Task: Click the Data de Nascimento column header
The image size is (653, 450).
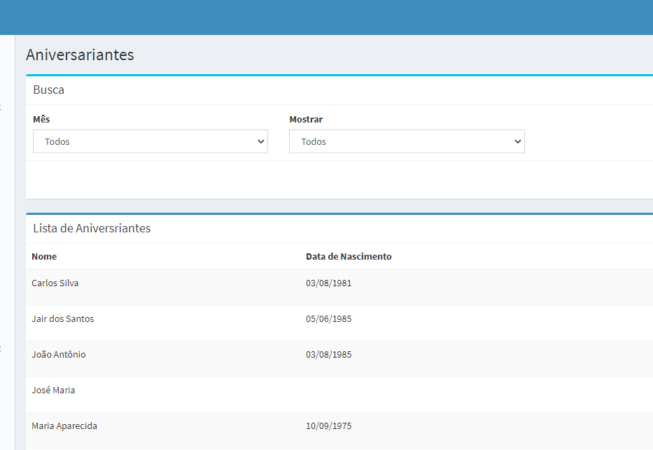Action: 348,257
